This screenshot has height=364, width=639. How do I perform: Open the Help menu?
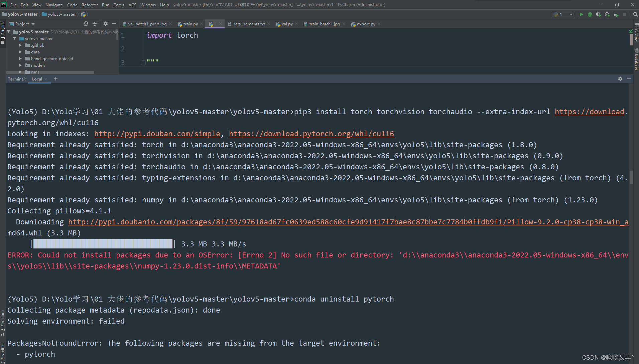164,5
